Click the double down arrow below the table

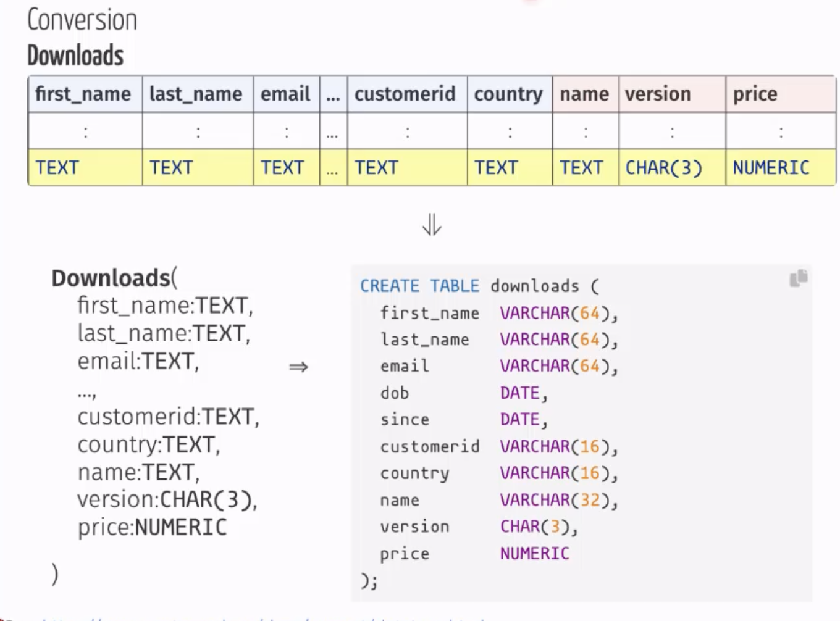pyautogui.click(x=432, y=225)
